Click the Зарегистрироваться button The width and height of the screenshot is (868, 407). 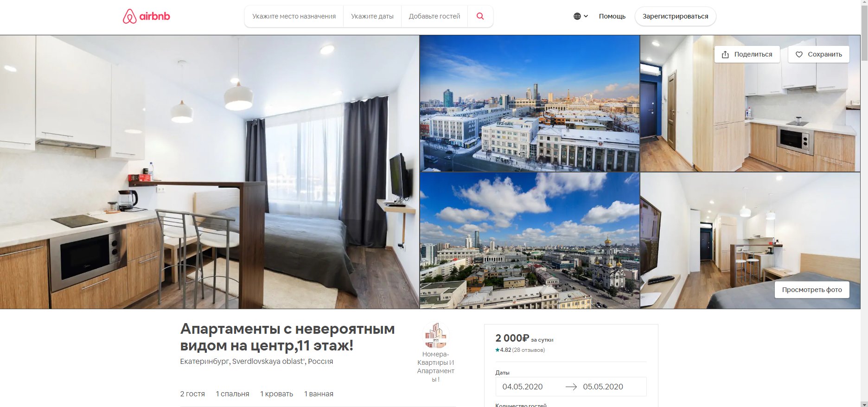[x=675, y=16]
